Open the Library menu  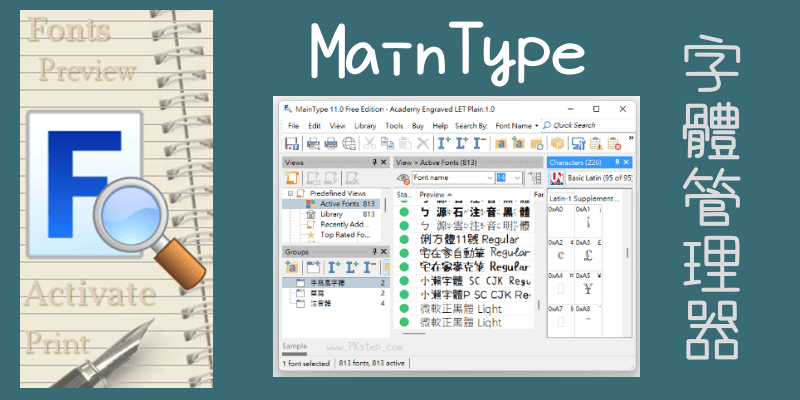(365, 126)
